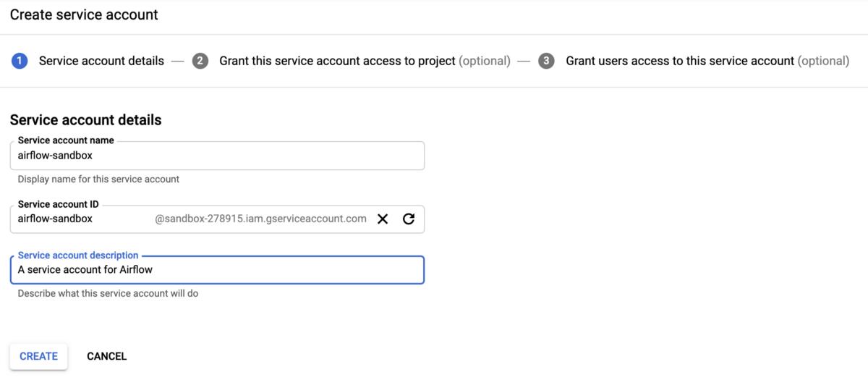Click 'Describe what this service account will do' hint
This screenshot has width=868, height=380.
[x=108, y=294]
